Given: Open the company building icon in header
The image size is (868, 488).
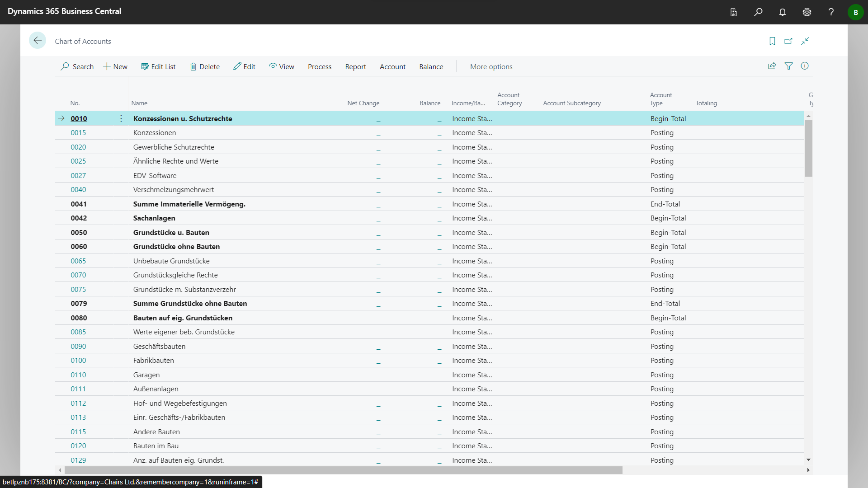Looking at the screenshot, I should point(734,12).
